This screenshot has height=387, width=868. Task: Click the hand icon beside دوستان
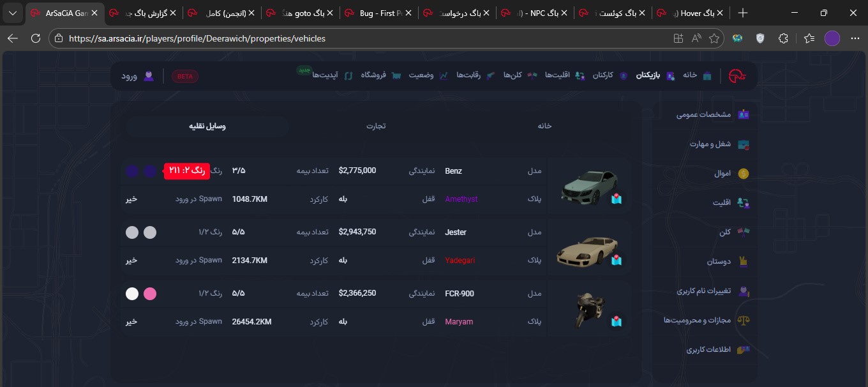(744, 261)
